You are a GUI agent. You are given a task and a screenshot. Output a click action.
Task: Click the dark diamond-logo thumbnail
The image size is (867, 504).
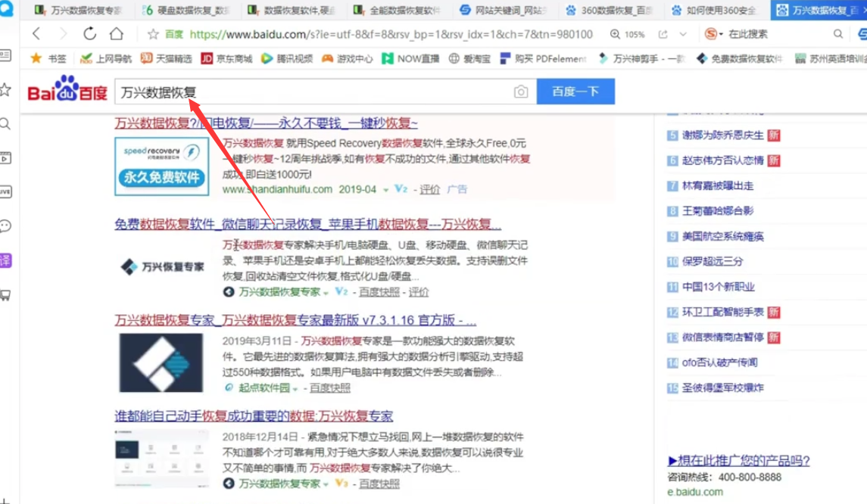click(x=161, y=362)
